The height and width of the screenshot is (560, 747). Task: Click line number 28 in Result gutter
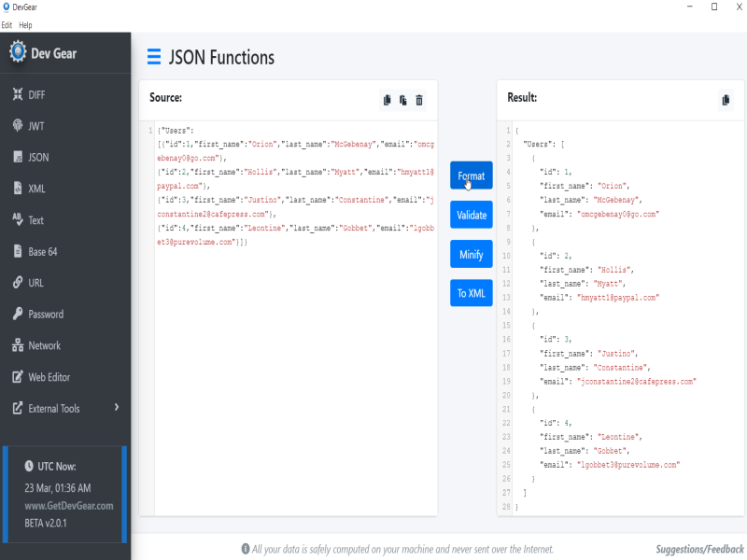coord(506,507)
